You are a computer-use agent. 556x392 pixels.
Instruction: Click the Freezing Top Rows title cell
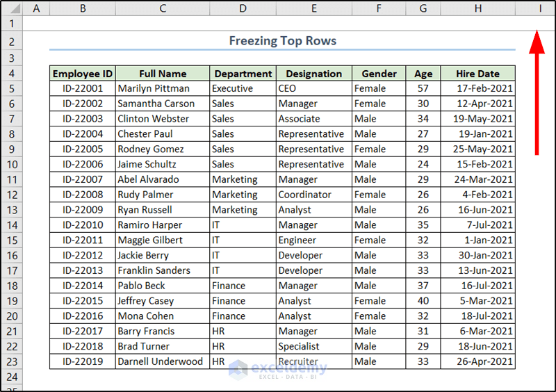pyautogui.click(x=282, y=41)
